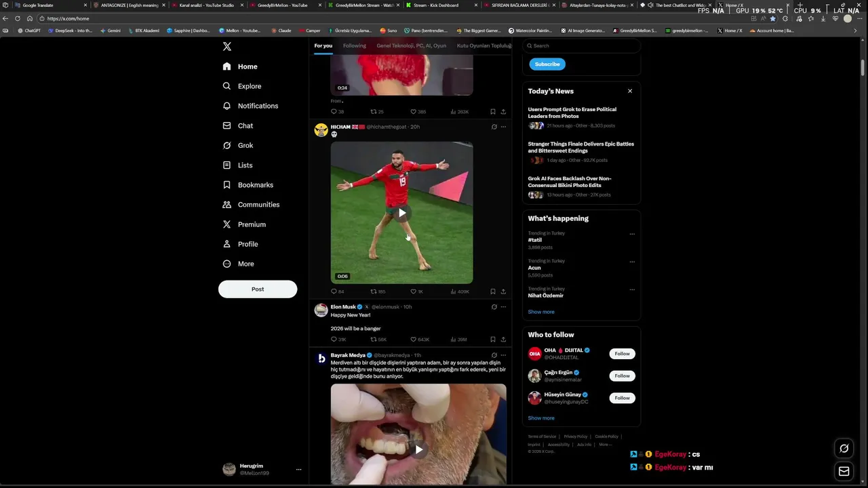The image size is (868, 488).
Task: Open Grok in the sidebar
Action: point(238,145)
